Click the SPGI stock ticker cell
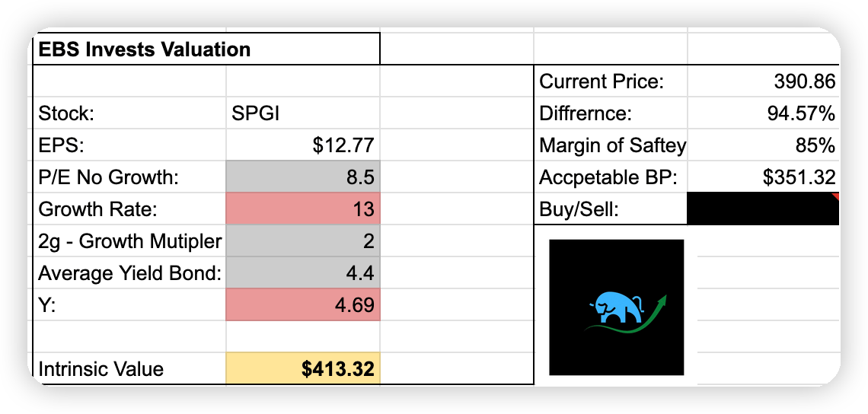This screenshot has width=868, height=414. tap(302, 114)
